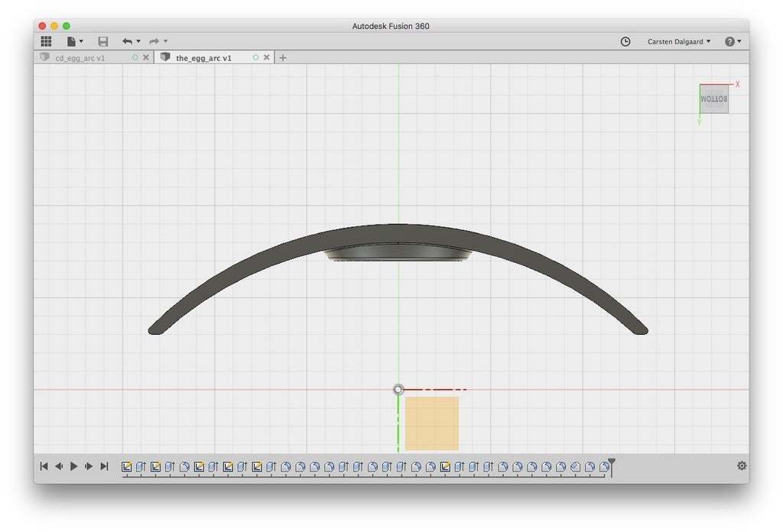Close the cd_egg_arc v1 tab
This screenshot has height=532, width=783.
point(146,57)
